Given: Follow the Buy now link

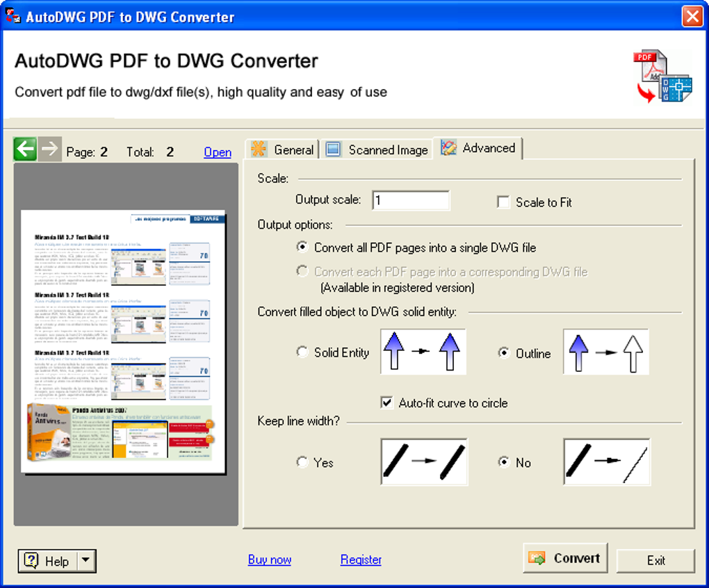Looking at the screenshot, I should (x=270, y=560).
